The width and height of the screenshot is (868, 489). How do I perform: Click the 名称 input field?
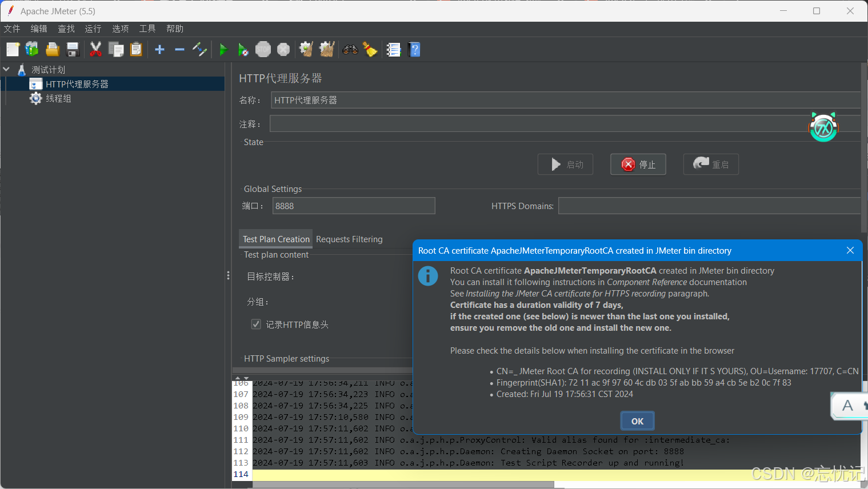click(x=565, y=100)
